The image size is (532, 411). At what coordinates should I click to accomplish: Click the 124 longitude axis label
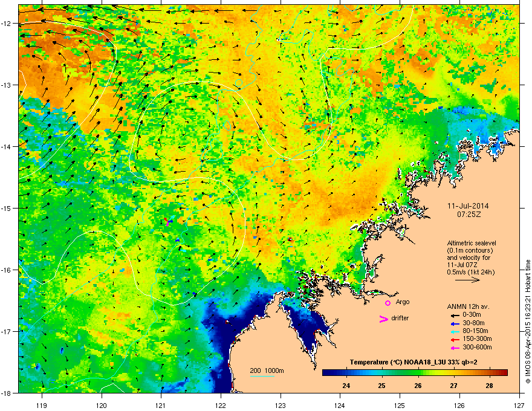click(x=340, y=405)
